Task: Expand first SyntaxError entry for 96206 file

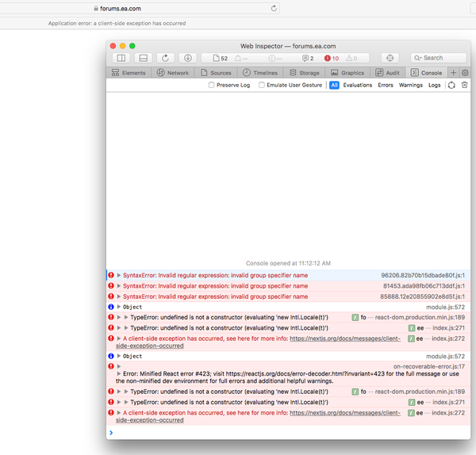Action: coord(119,275)
